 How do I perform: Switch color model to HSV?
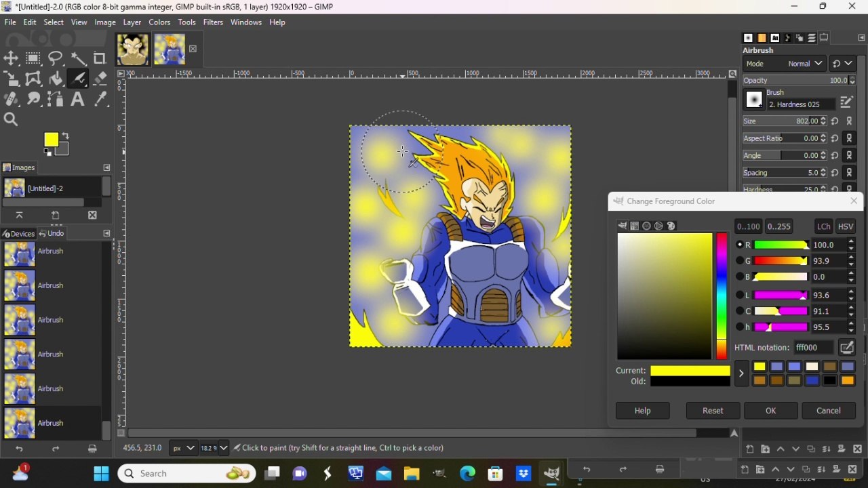(x=846, y=226)
